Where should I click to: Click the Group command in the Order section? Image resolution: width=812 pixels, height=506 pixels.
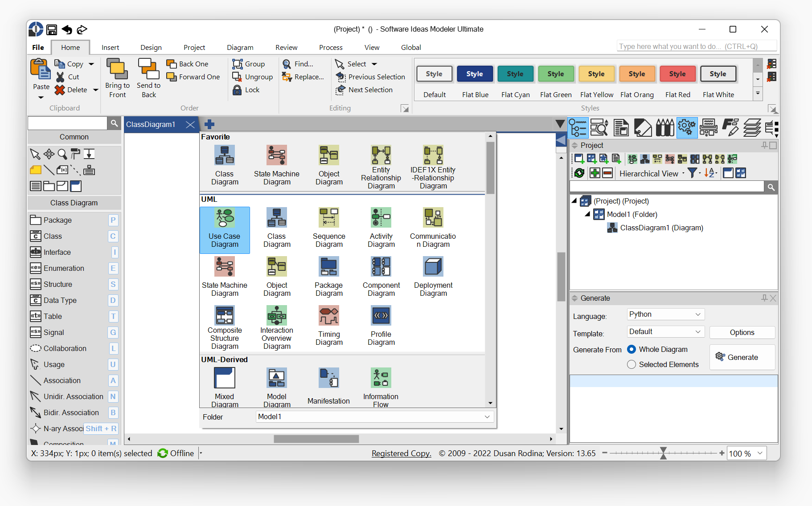point(249,64)
